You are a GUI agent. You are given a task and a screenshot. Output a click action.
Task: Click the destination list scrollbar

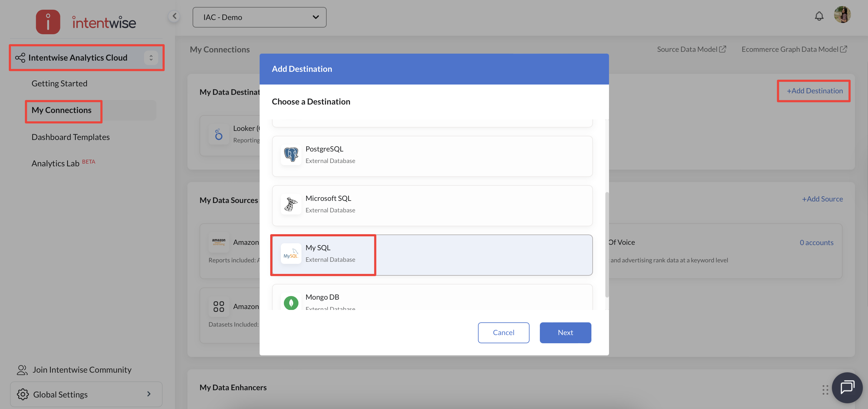[607, 245]
